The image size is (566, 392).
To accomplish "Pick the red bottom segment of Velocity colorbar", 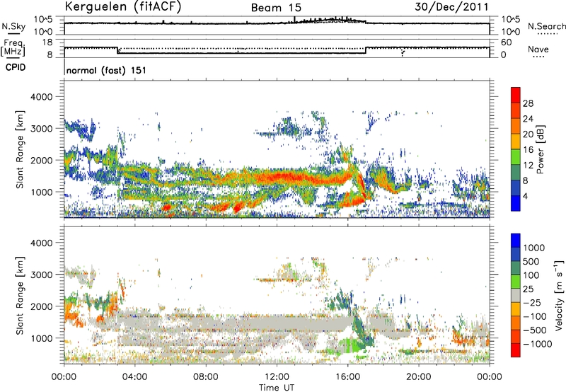I will pos(516,350).
